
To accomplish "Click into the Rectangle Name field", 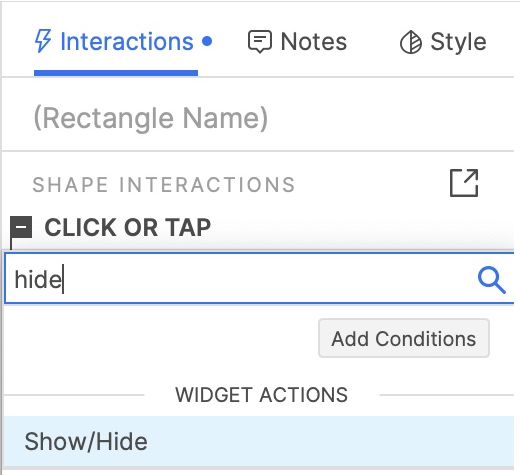I will coord(257,118).
